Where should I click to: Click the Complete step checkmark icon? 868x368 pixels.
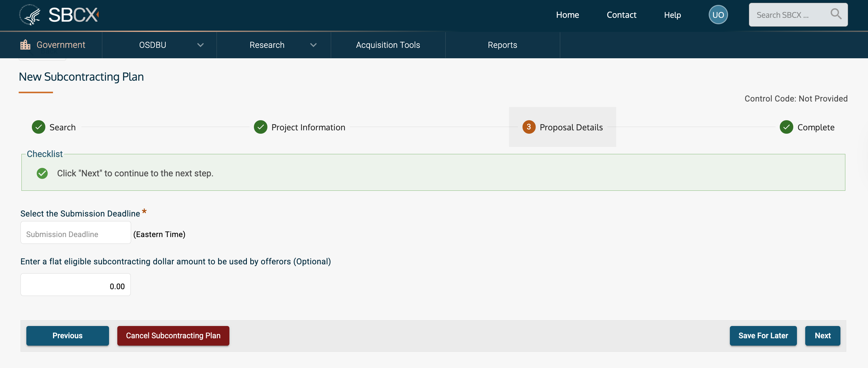click(x=786, y=127)
